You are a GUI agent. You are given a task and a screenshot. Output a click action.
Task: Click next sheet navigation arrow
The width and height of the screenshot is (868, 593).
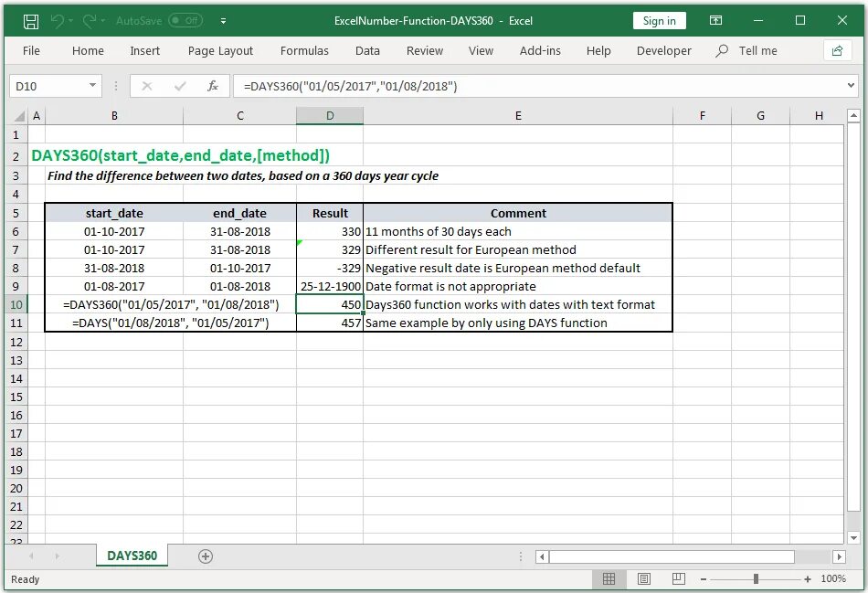pos(57,556)
